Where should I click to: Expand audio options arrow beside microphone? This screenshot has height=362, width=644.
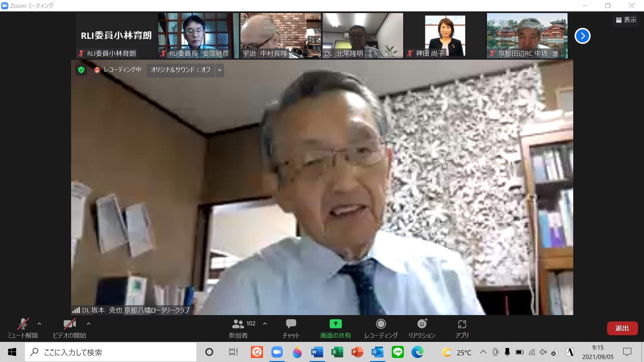coord(39,324)
